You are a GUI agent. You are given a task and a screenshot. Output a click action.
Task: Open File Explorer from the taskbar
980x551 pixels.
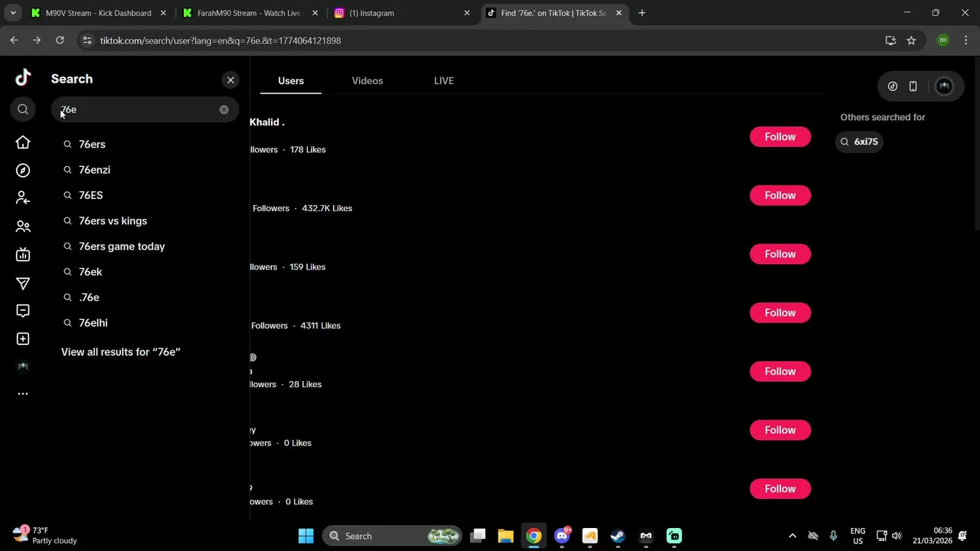(505, 536)
